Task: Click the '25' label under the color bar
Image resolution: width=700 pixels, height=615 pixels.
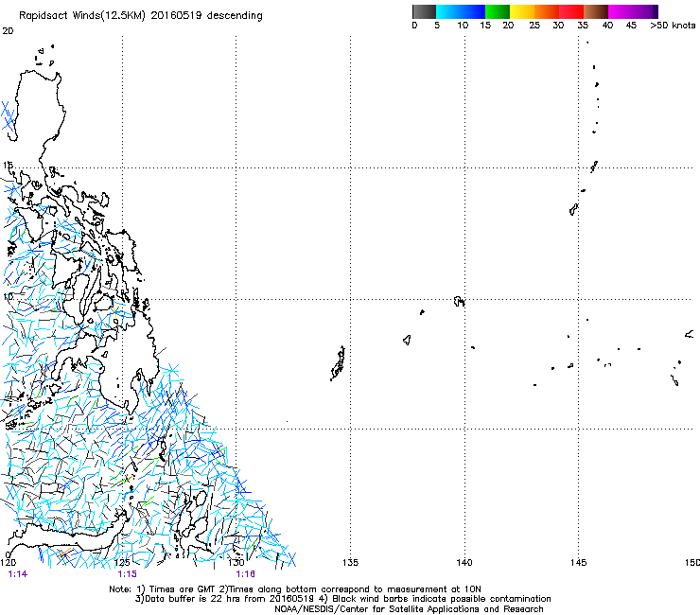Action: (534, 26)
